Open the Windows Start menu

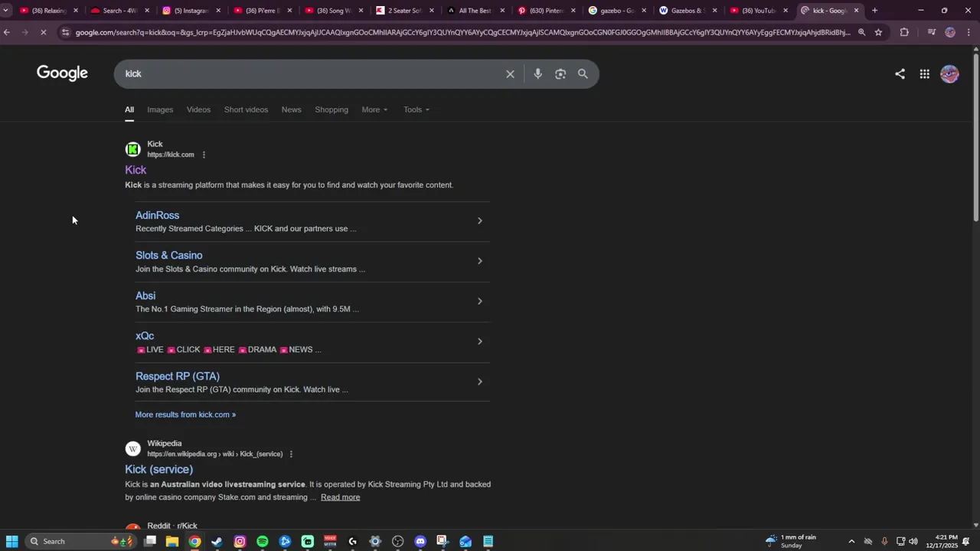pos(11,542)
